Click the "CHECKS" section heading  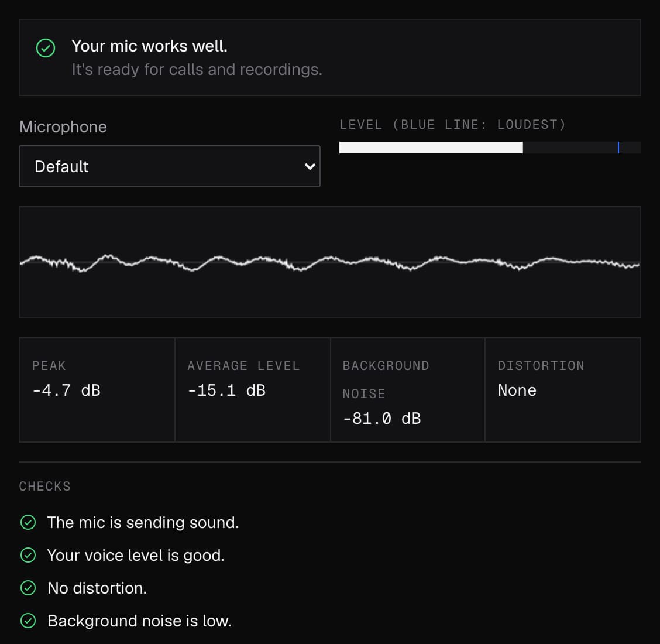click(x=45, y=487)
